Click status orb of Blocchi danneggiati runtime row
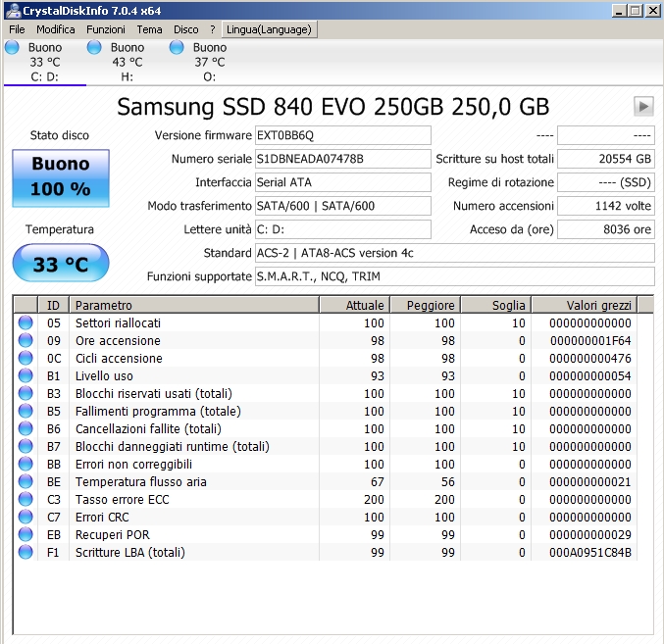The width and height of the screenshot is (664, 644). [x=26, y=446]
